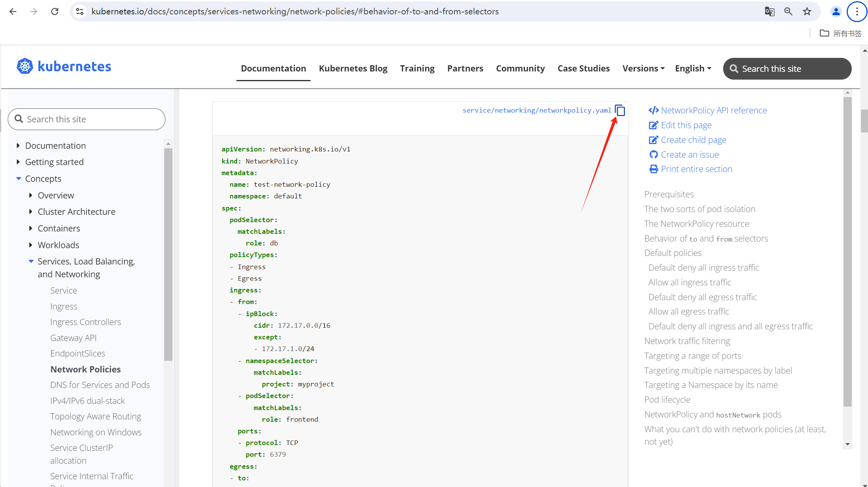868x487 pixels.
Task: Open the Versions dropdown
Action: click(643, 68)
